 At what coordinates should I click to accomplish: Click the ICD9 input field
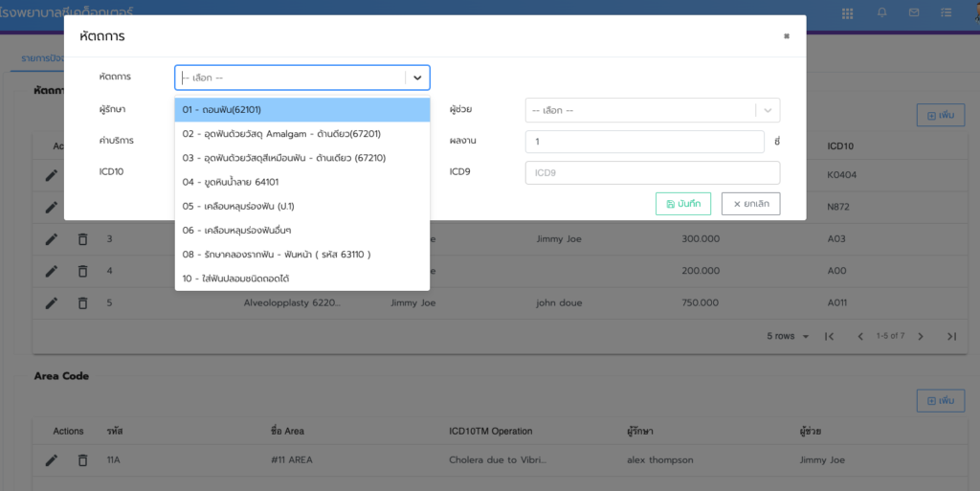tap(653, 173)
